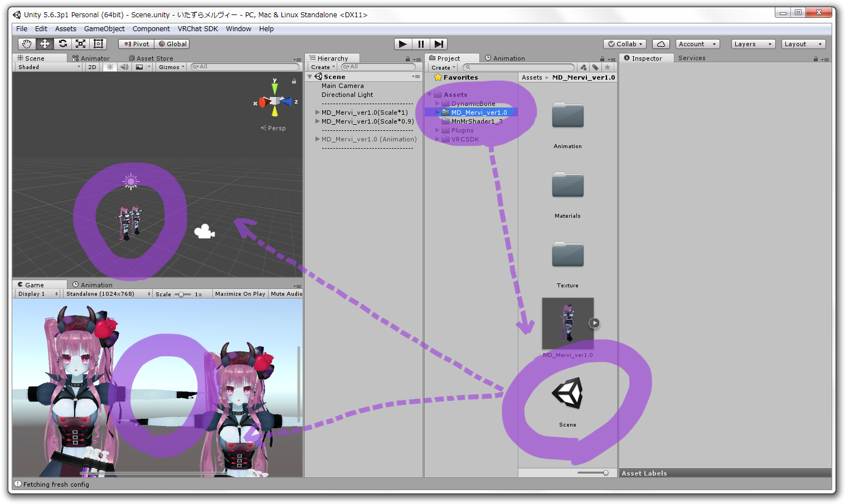Image resolution: width=845 pixels, height=504 pixels.
Task: Toggle Pivot handle position
Action: [137, 44]
